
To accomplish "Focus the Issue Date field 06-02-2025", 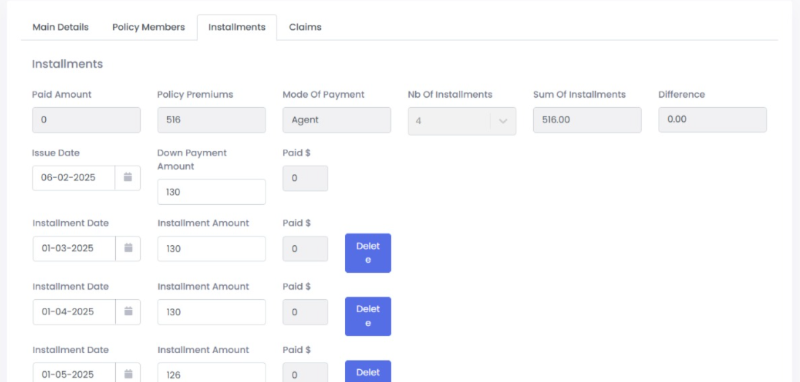I will (x=73, y=178).
